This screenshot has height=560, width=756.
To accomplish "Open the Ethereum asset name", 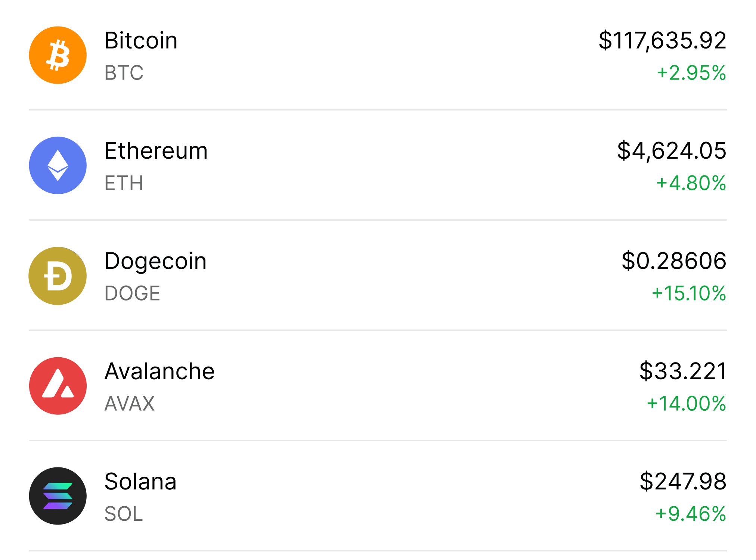I will 156,151.
